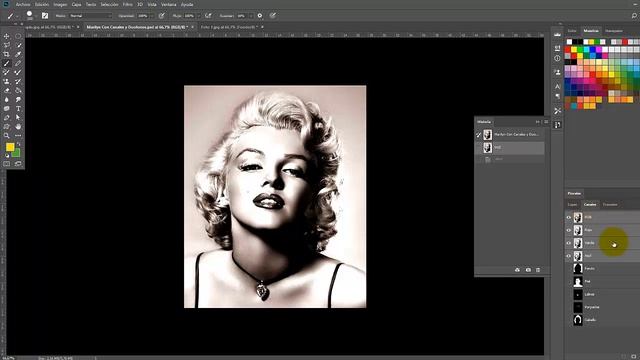Select the Polygonal Lasso tool
The width and height of the screenshot is (640, 360).
(x=7, y=45)
